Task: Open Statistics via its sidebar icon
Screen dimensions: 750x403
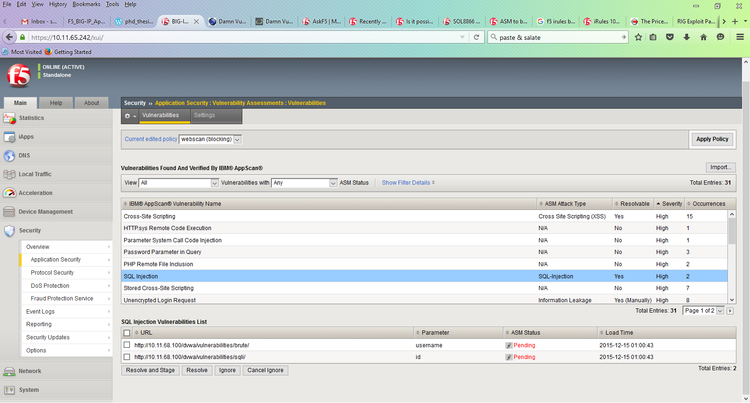Action: [x=9, y=118]
